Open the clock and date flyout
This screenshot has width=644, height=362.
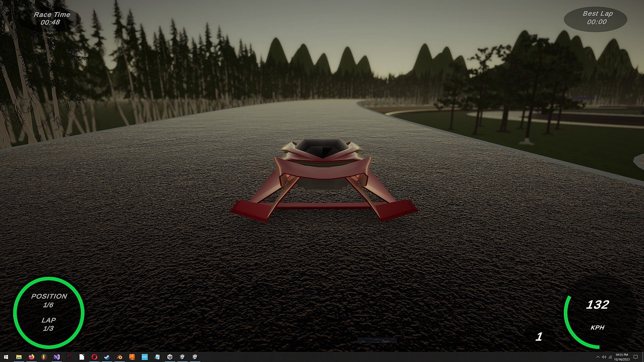[622, 357]
